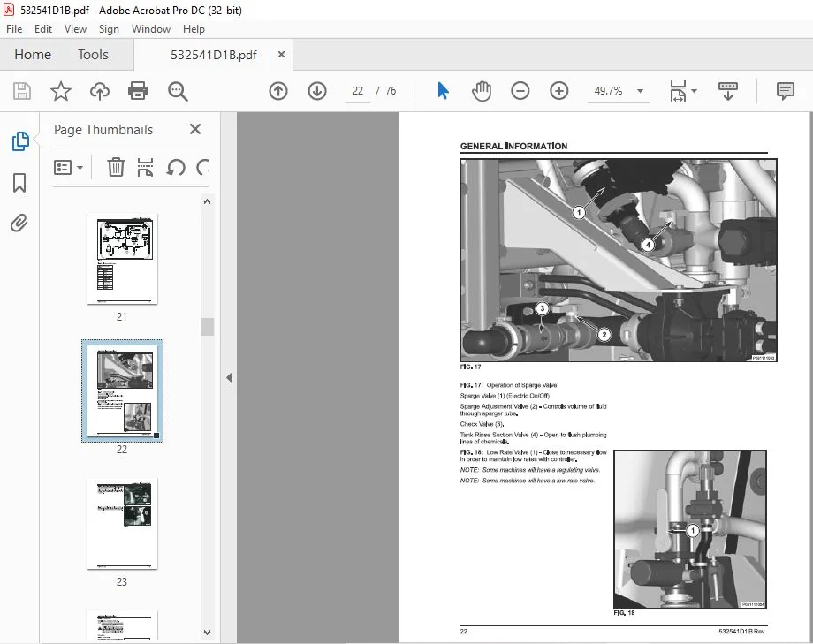Screen dimensions: 813x644
Task: Add the file to starred with the star icon
Action: pos(61,91)
